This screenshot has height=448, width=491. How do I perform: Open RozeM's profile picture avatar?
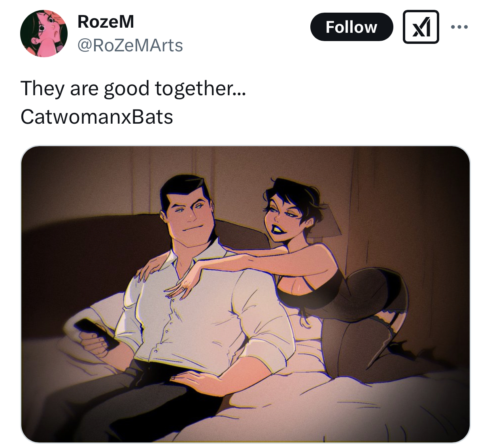pyautogui.click(x=44, y=34)
